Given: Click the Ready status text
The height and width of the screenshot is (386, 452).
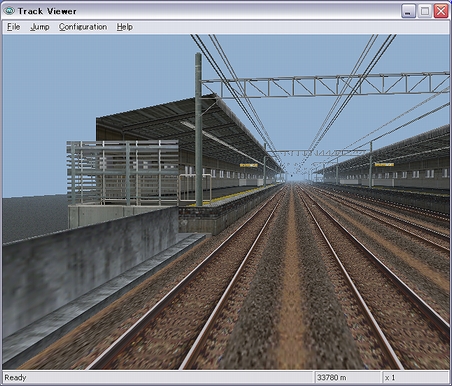Looking at the screenshot, I should click(15, 378).
